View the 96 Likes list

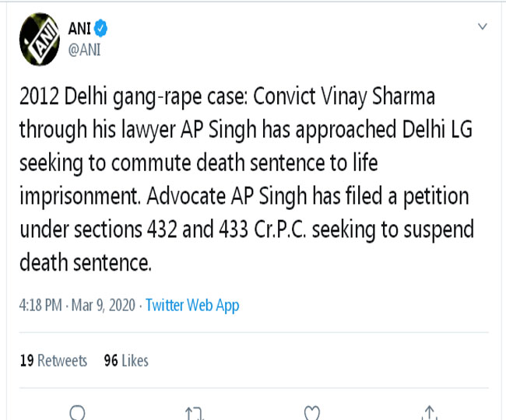pyautogui.click(x=125, y=360)
